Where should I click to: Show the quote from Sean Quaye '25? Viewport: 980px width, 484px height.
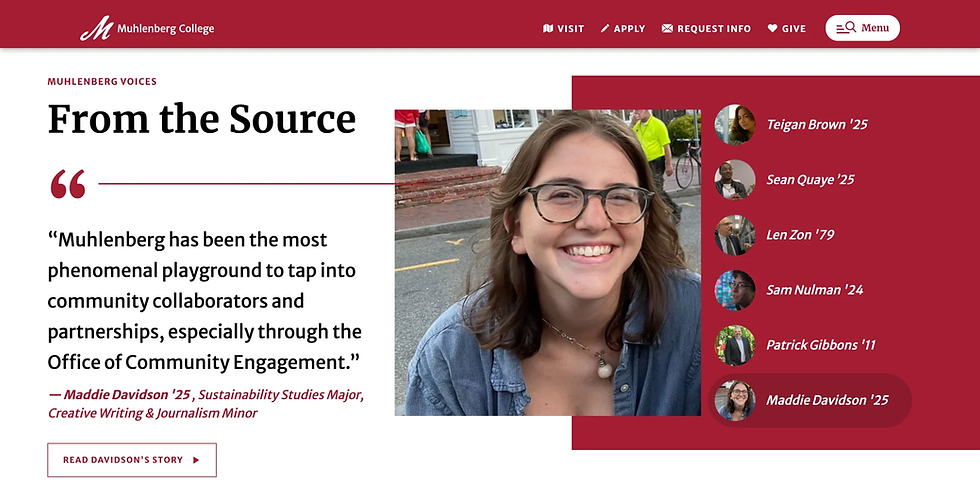point(810,179)
